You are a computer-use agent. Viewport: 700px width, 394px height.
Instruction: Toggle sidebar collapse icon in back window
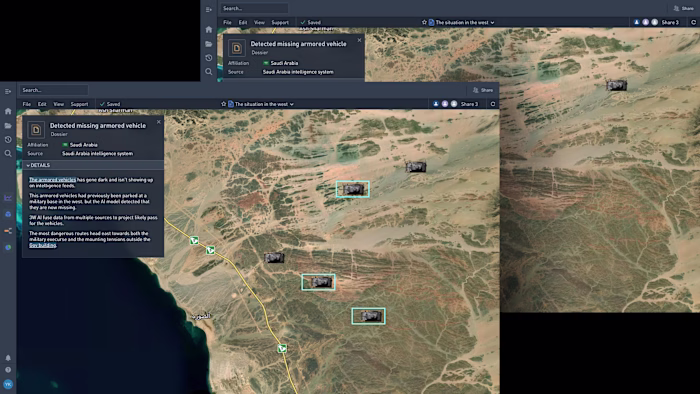208,9
